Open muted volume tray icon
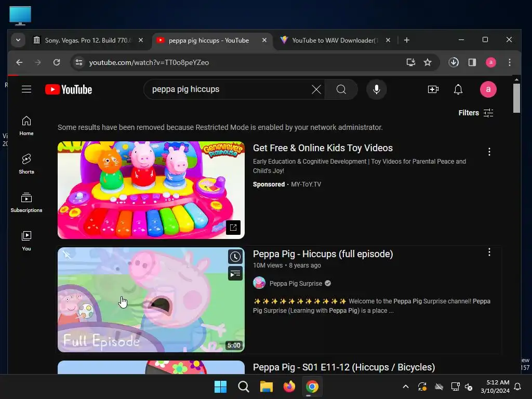Image resolution: width=532 pixels, height=399 pixels. [469, 387]
